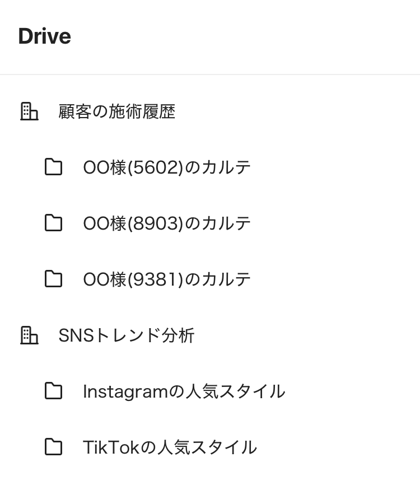420x504 pixels.
Task: Click the folder icon for OO様(5602)のカルテ
Action: (x=53, y=167)
